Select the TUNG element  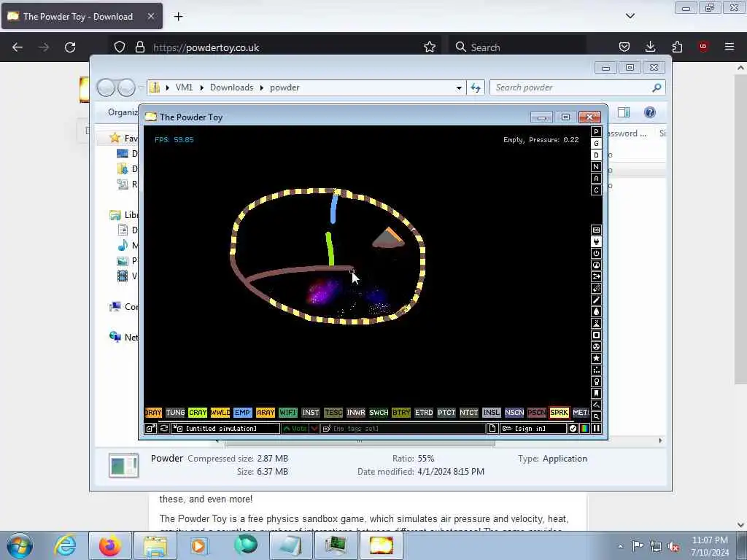175,413
